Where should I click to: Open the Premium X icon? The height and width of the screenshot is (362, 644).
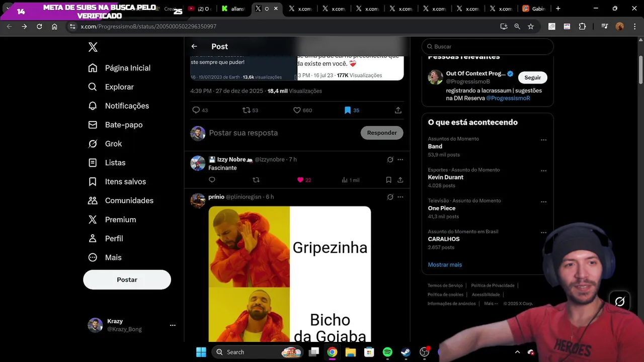click(93, 220)
